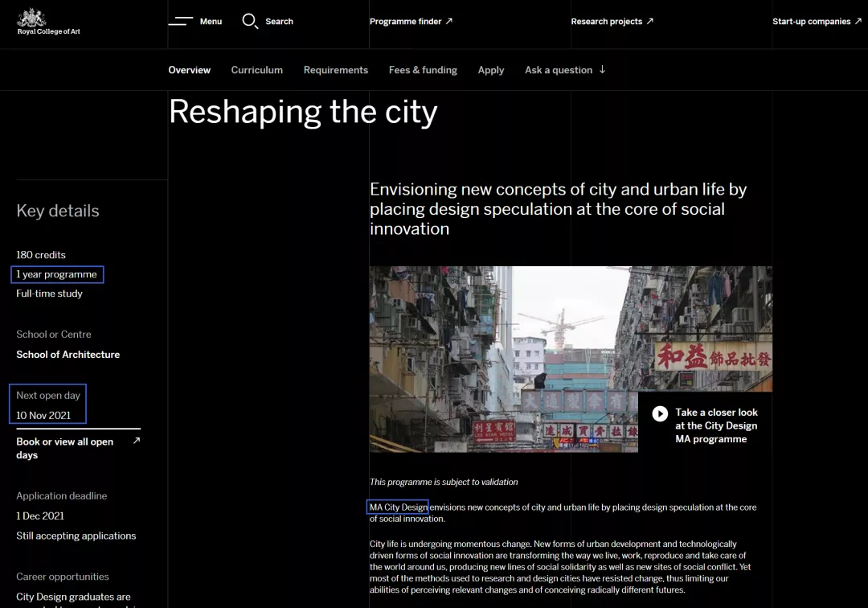Click the 10 Nov 2021 date

[x=43, y=415]
